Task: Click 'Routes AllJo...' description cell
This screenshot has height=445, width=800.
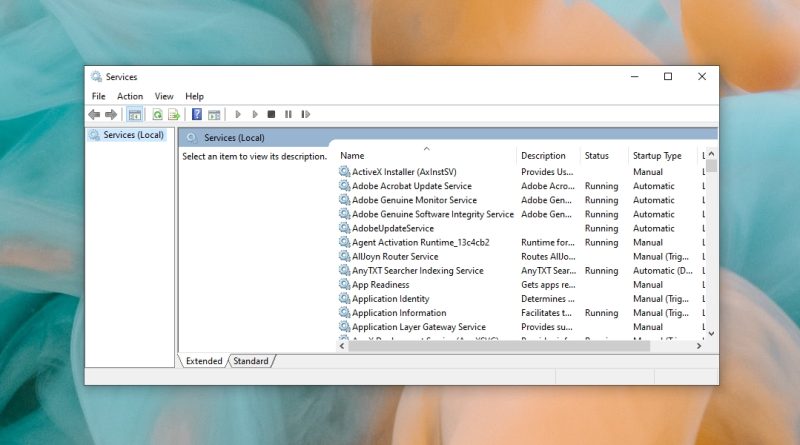Action: 548,256
